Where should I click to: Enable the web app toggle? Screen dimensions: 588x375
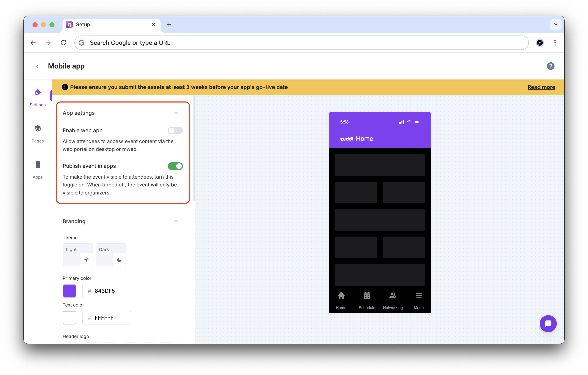pos(175,131)
